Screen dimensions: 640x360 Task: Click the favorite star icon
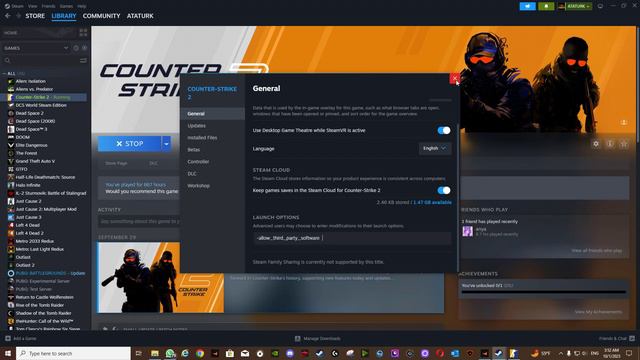(624, 144)
